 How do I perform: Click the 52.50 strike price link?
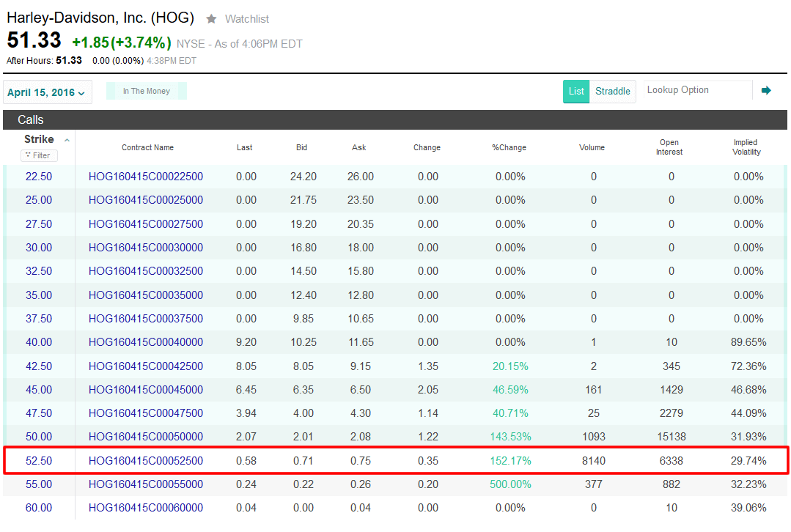pos(39,461)
